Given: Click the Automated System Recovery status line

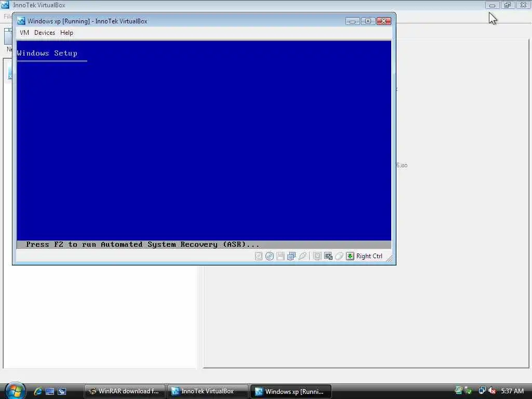Looking at the screenshot, I should tap(204, 244).
